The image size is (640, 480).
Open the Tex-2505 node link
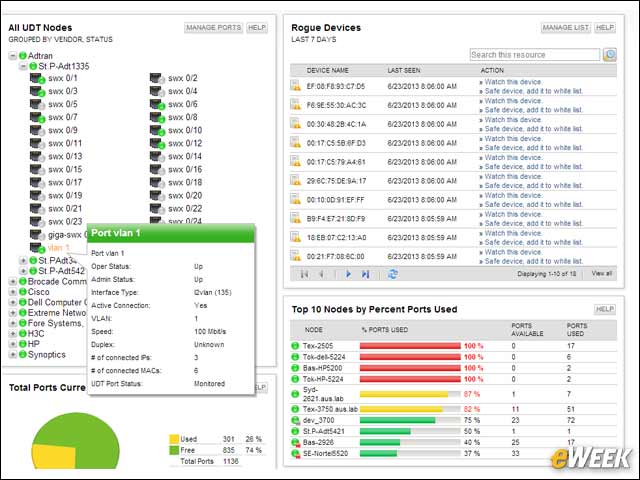tap(318, 346)
